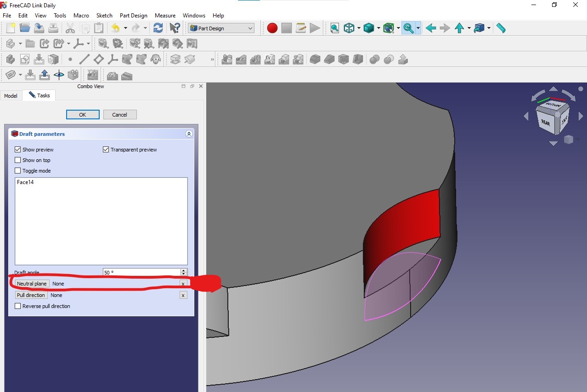Open the tag icon dropdown arrow

pos(20,75)
